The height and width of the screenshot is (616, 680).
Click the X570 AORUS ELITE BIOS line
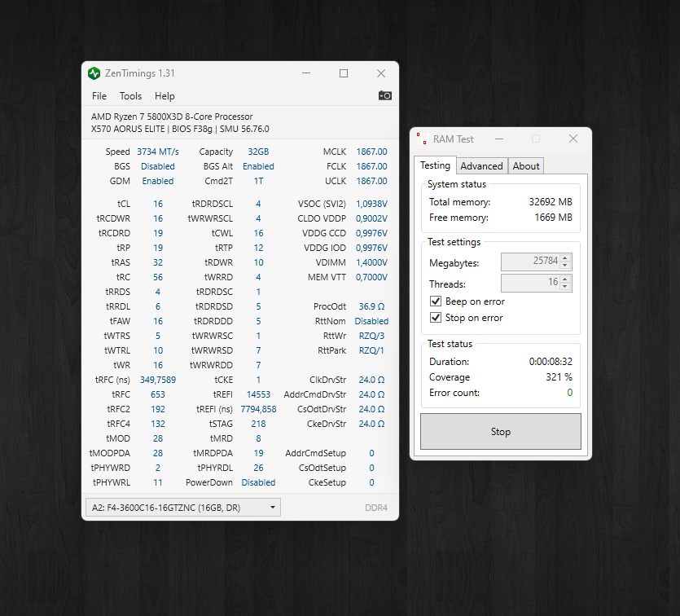[x=180, y=130]
